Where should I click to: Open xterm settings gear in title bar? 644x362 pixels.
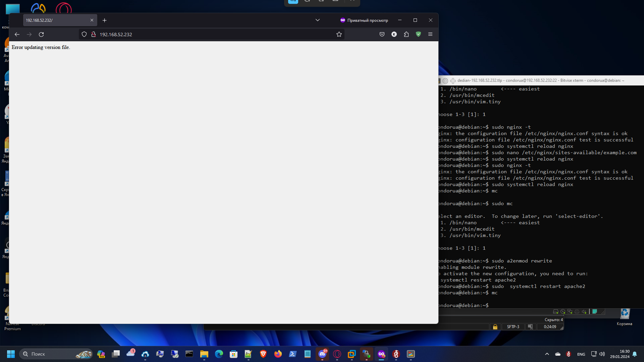tap(445, 81)
